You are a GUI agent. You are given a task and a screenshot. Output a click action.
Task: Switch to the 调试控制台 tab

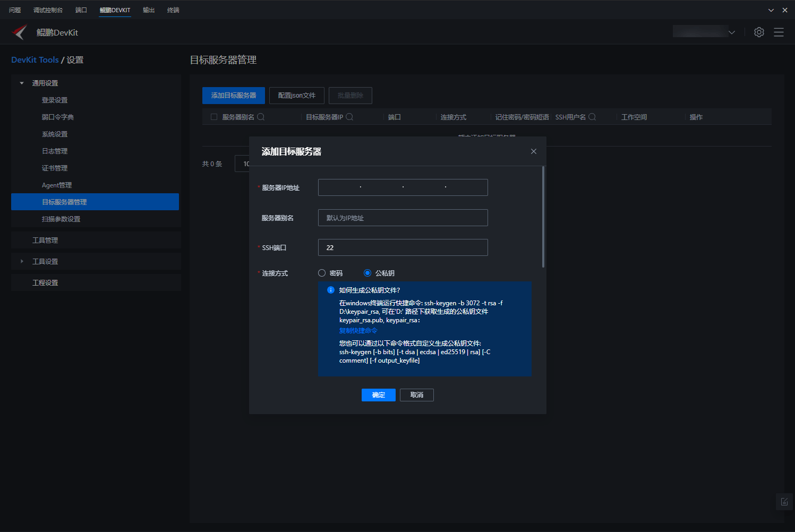pyautogui.click(x=48, y=10)
